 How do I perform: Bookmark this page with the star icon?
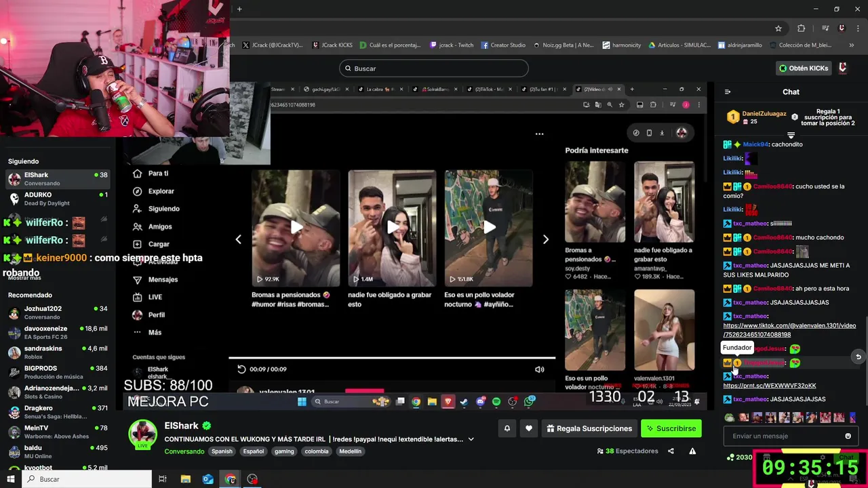[778, 28]
